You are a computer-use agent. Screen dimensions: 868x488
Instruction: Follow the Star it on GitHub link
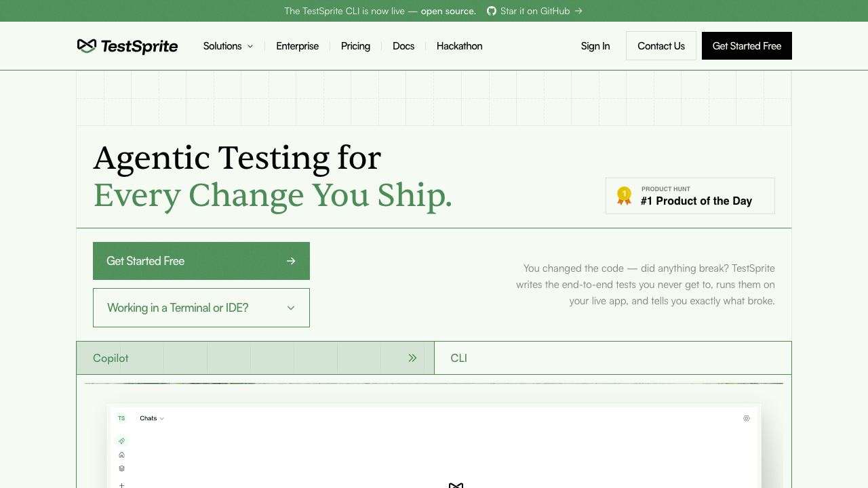click(534, 11)
